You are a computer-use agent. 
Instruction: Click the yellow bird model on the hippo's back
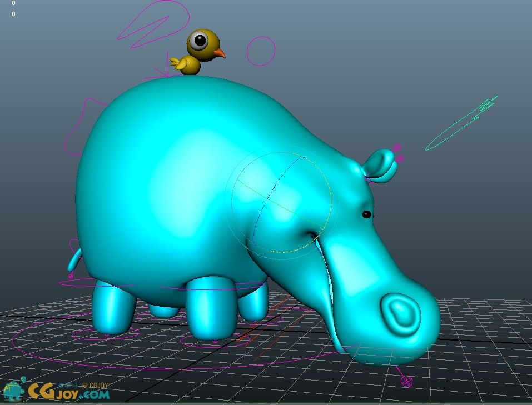[x=198, y=53]
